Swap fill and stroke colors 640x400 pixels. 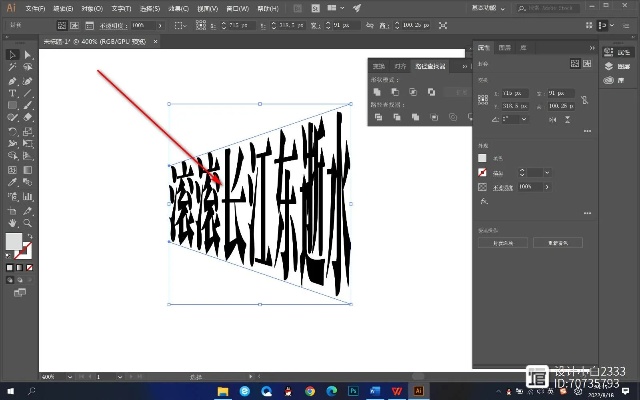coord(30,236)
